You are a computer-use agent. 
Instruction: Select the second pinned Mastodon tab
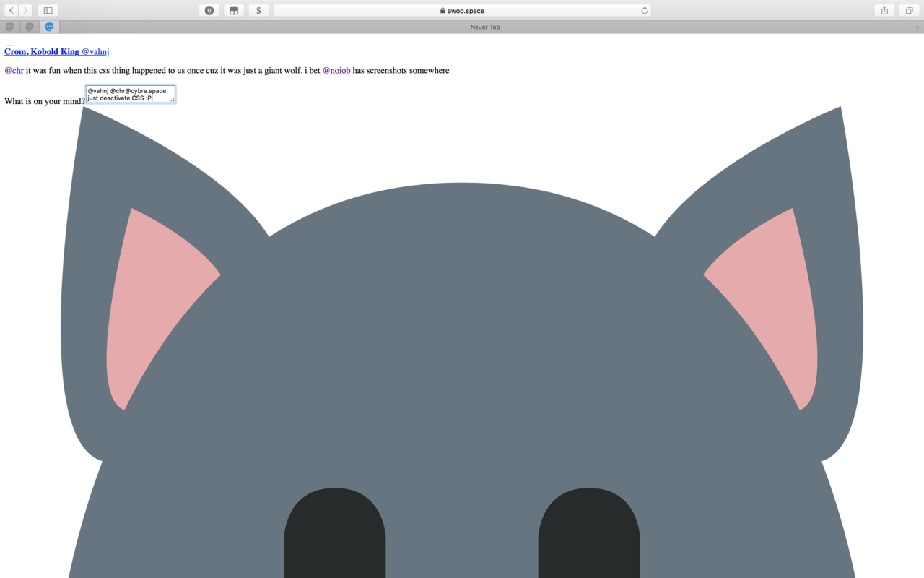coord(30,27)
